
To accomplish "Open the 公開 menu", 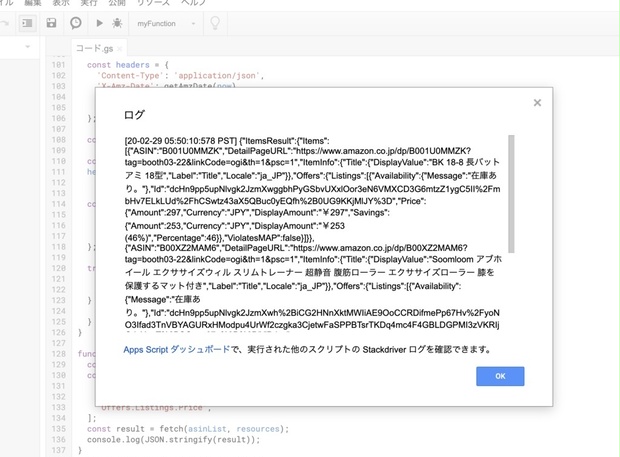I will coord(117,3).
